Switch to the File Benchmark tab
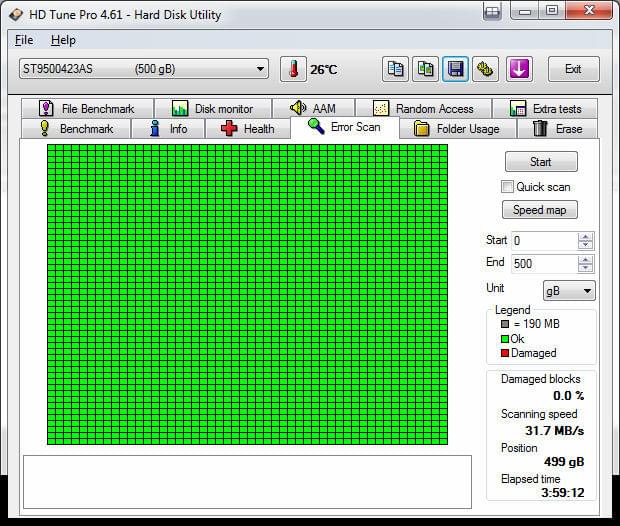This screenshot has width=620, height=526. click(87, 109)
